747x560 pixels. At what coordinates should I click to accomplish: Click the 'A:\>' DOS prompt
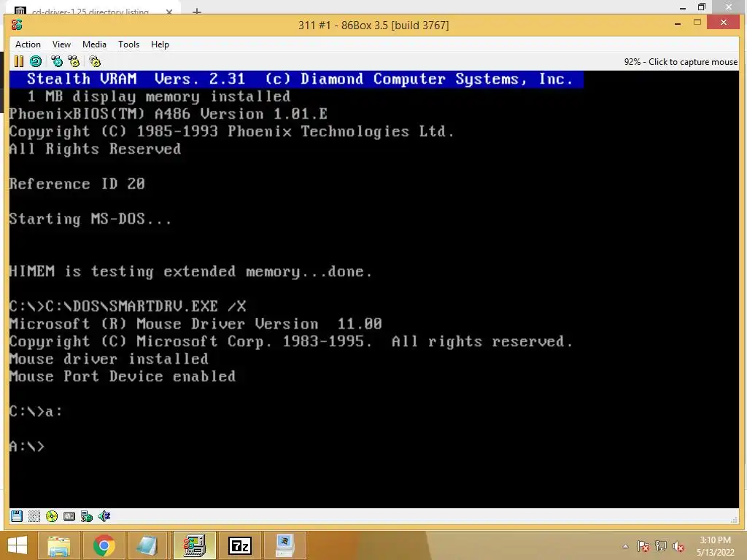[x=27, y=447]
